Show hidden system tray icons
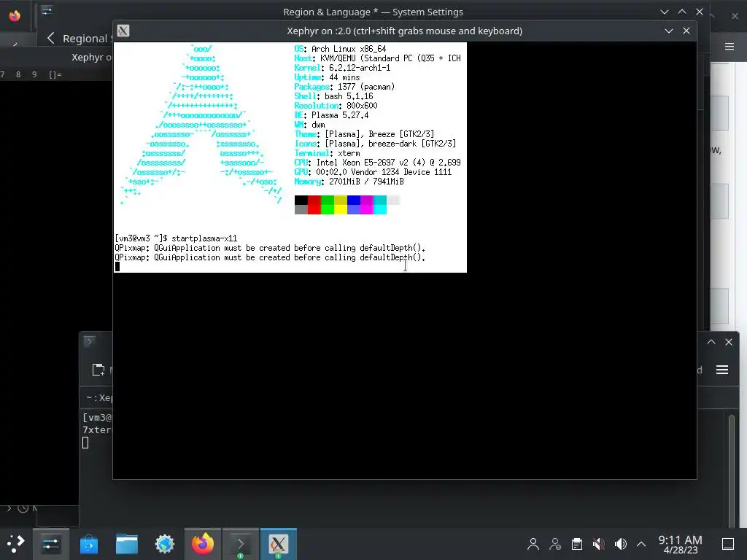 click(x=641, y=544)
